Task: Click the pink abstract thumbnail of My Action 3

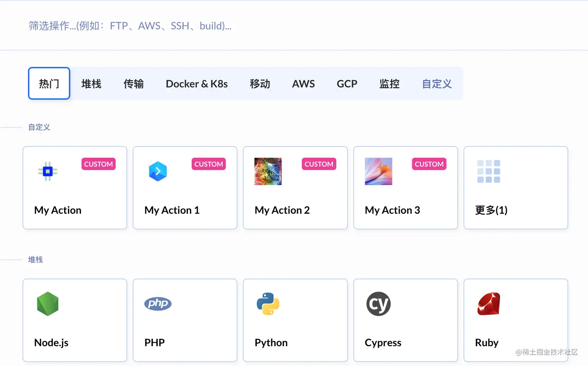Action: pos(378,171)
